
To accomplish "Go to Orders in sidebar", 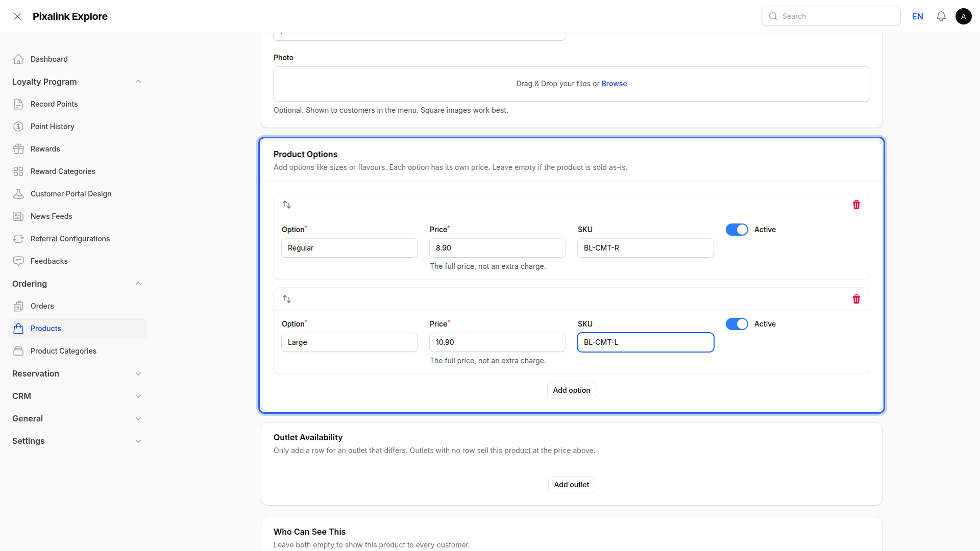I will tap(78, 306).
